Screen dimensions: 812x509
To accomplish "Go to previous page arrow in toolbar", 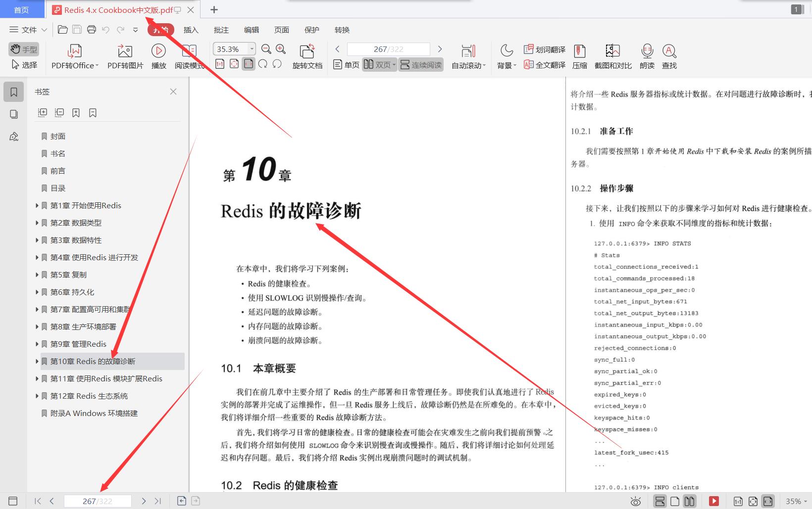I will click(x=338, y=49).
